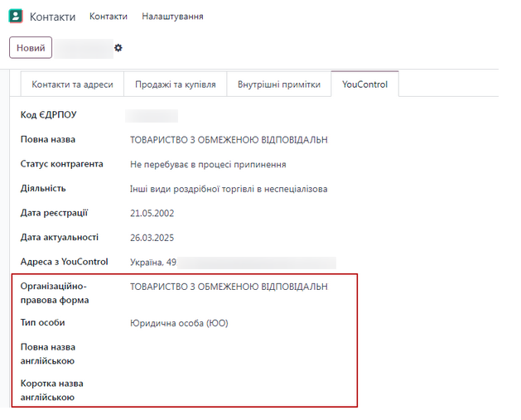Click the Адреса з YouControl field
Image resolution: width=521 pixels, height=420 pixels.
(232, 263)
